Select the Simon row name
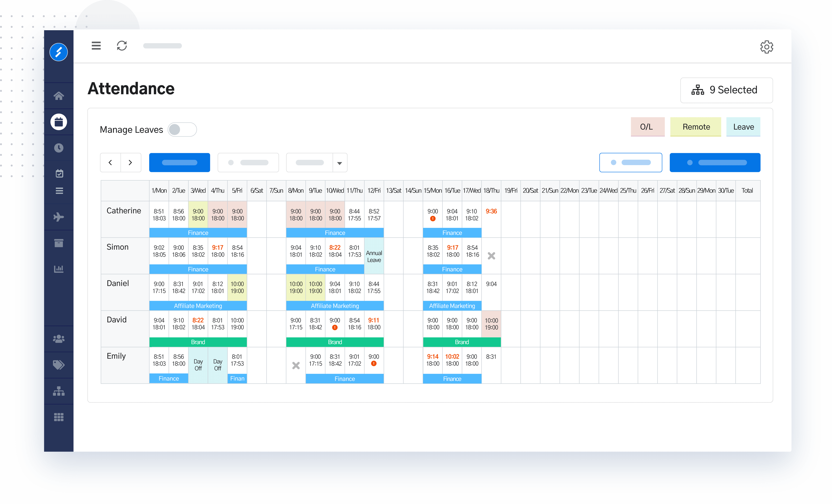The height and width of the screenshot is (504, 832). point(118,247)
